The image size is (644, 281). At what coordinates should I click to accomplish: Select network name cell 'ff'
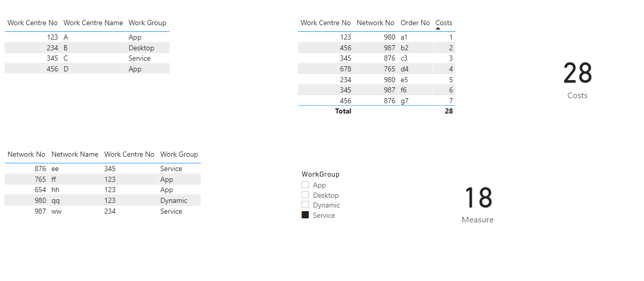pos(54,179)
